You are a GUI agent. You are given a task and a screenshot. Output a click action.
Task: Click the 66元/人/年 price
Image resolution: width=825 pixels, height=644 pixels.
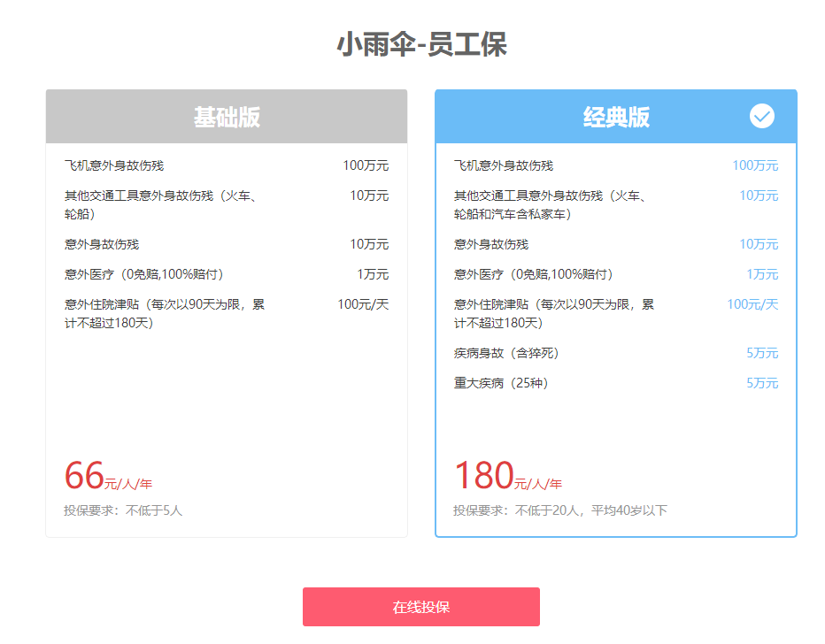click(108, 476)
